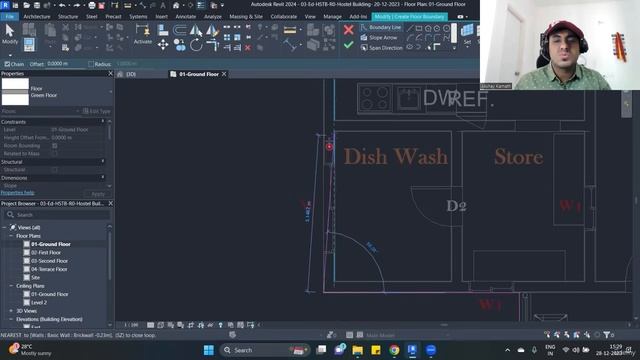Collapse the Ceiling Plans tree node
Viewport: 640px width, 360px height.
11,286
